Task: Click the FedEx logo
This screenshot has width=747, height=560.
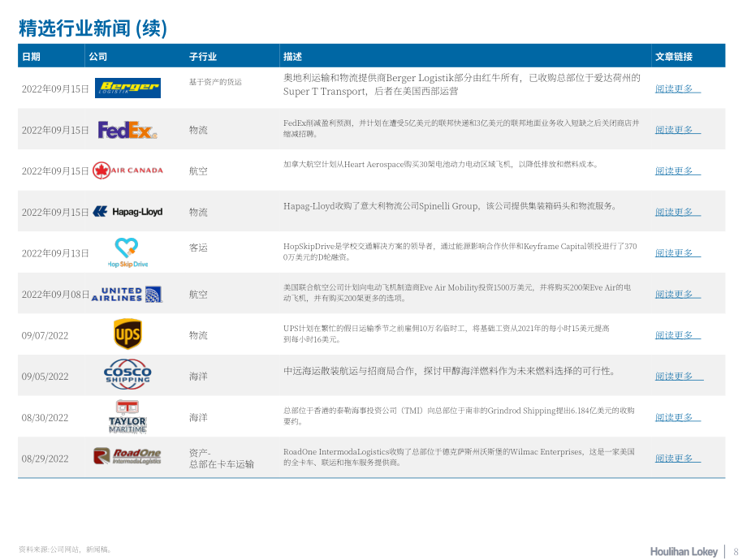Action: point(127,130)
